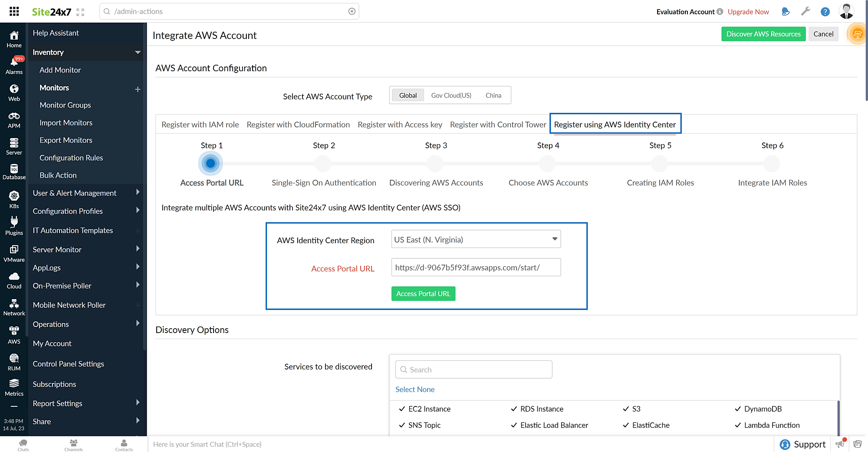Click into Access Portal URL field
Screen dimensions: 868x452
(476, 267)
